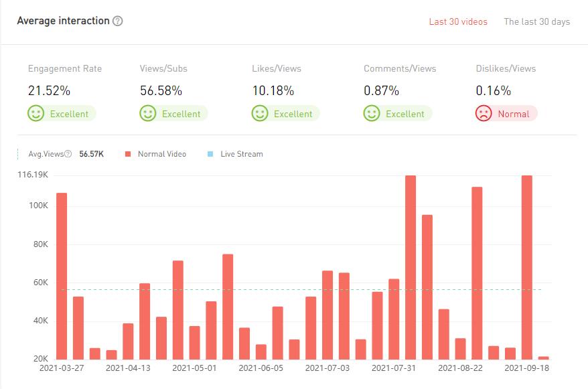Select the tallest bar at 2021-09-18
Viewport: 588px width, 389px height.
pos(527,267)
